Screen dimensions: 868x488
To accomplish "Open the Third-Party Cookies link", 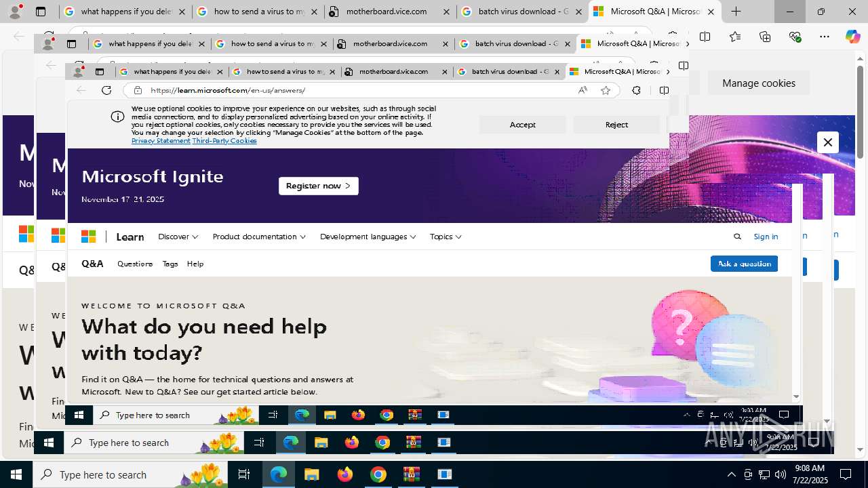I will click(224, 140).
